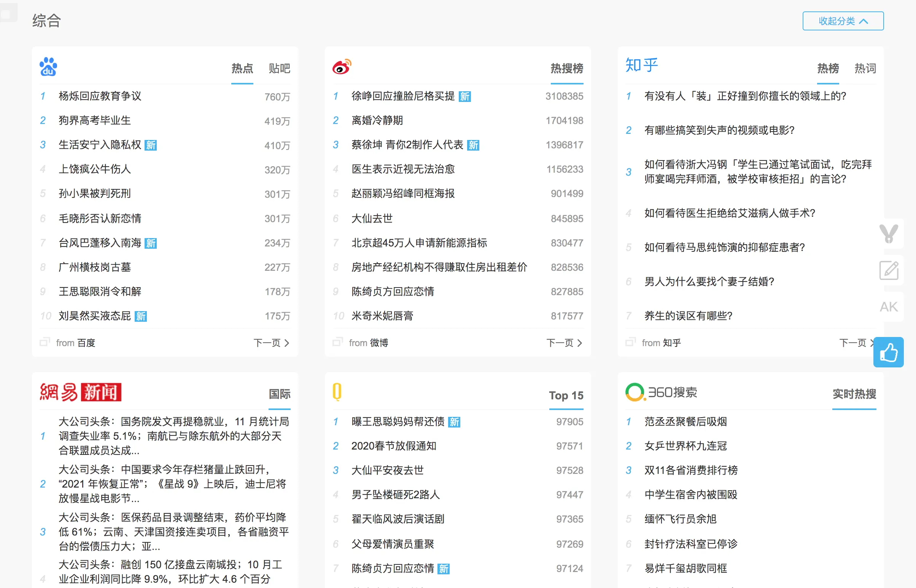This screenshot has width=916, height=588.
Task: Open 360 topic 范丞丞聚餐后吸烟
Action: pyautogui.click(x=685, y=421)
